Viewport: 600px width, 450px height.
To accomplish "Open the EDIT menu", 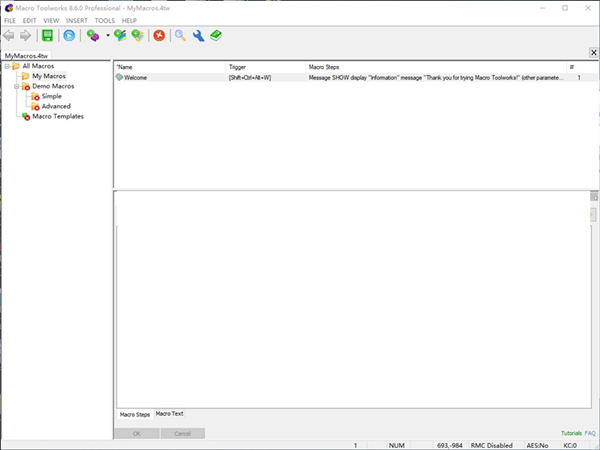I will click(x=29, y=21).
